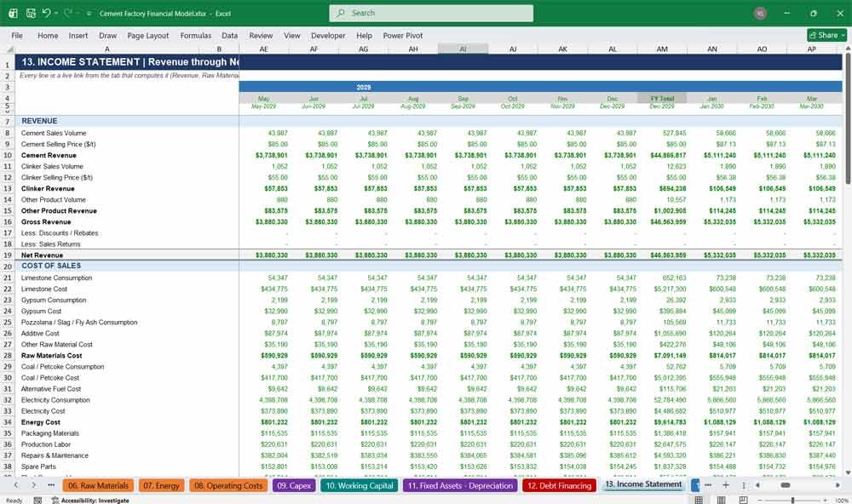The height and width of the screenshot is (504, 852).
Task: Click the zoom slider handle
Action: pos(792,501)
